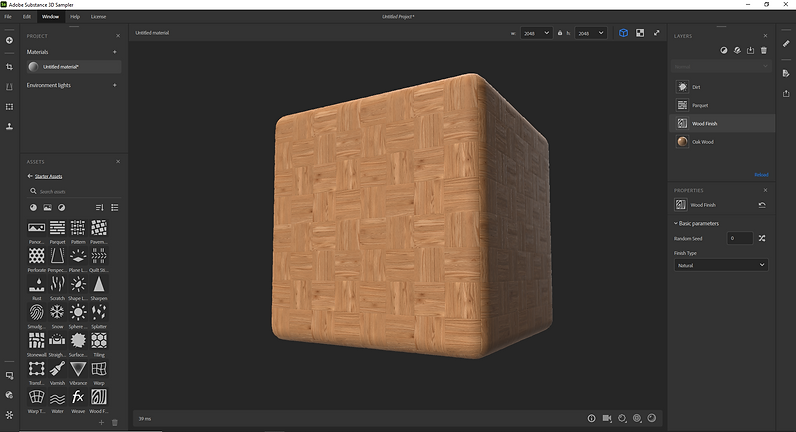Image resolution: width=796 pixels, height=432 pixels.
Task: Select the Weave fx asset
Action: (78, 397)
